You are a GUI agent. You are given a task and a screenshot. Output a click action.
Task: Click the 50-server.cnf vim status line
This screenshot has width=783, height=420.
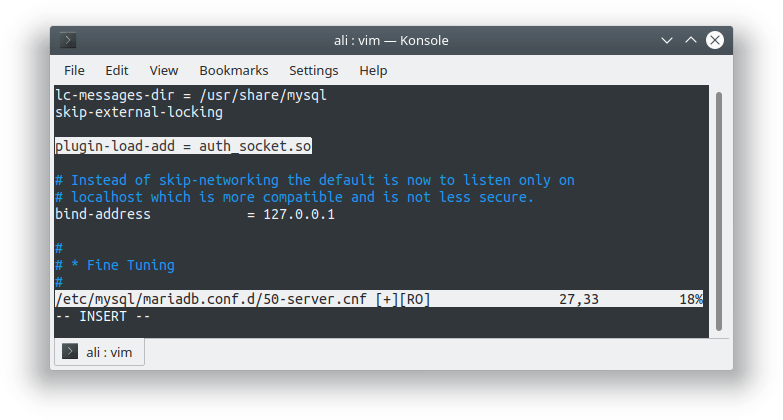[x=242, y=299]
